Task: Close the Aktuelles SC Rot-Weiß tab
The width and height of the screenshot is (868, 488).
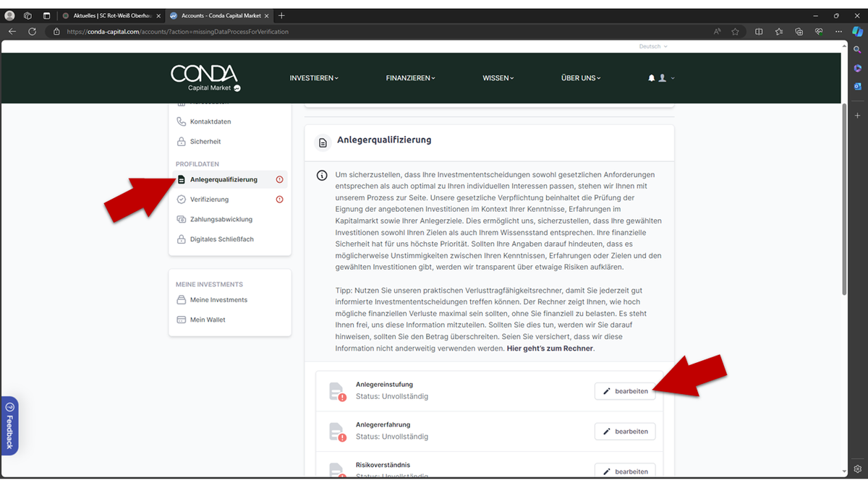Action: 158,15
